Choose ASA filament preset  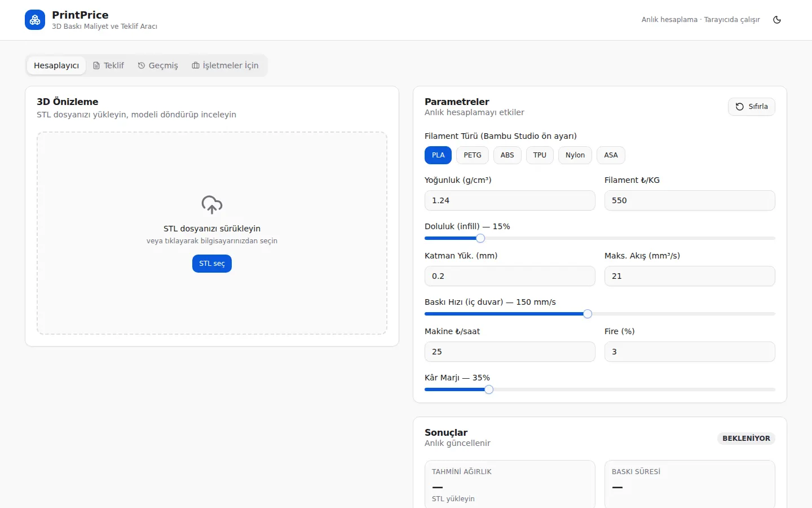click(611, 155)
